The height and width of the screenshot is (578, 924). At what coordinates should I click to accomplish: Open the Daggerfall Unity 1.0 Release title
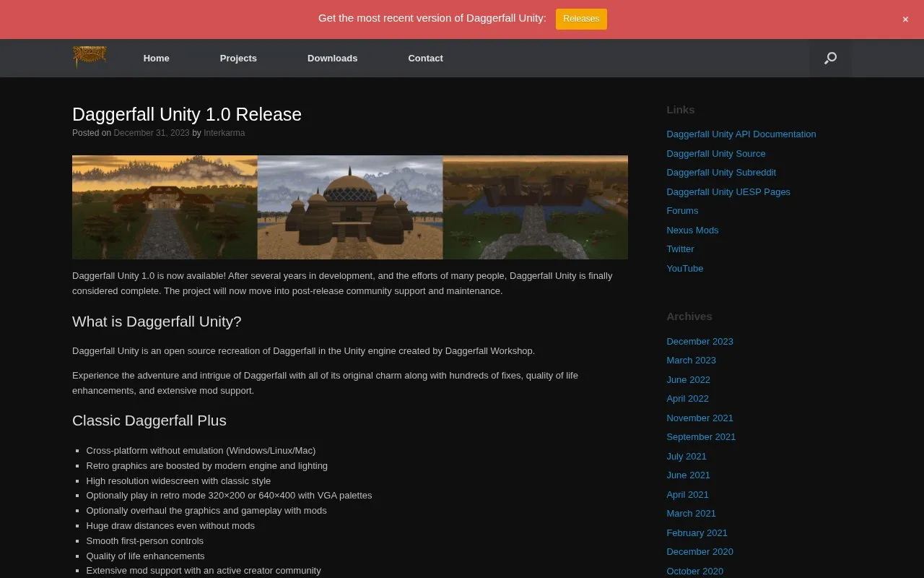187,114
